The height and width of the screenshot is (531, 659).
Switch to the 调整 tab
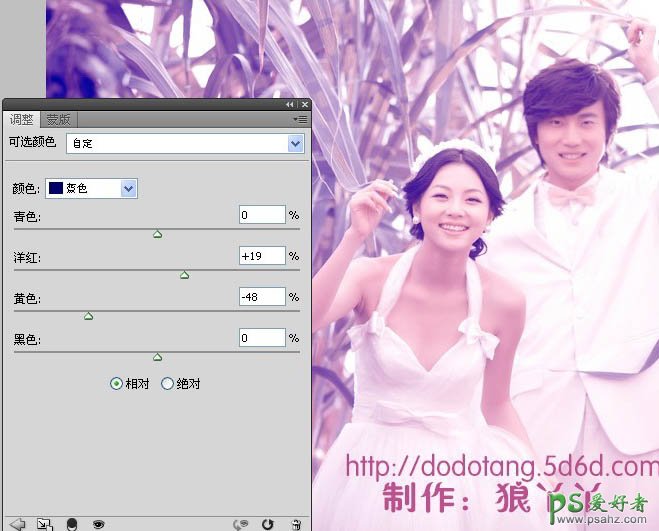(x=22, y=120)
